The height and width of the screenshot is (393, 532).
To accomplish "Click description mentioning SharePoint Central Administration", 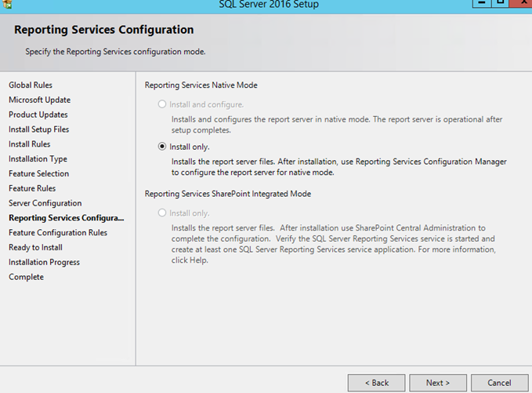I will pos(334,244).
